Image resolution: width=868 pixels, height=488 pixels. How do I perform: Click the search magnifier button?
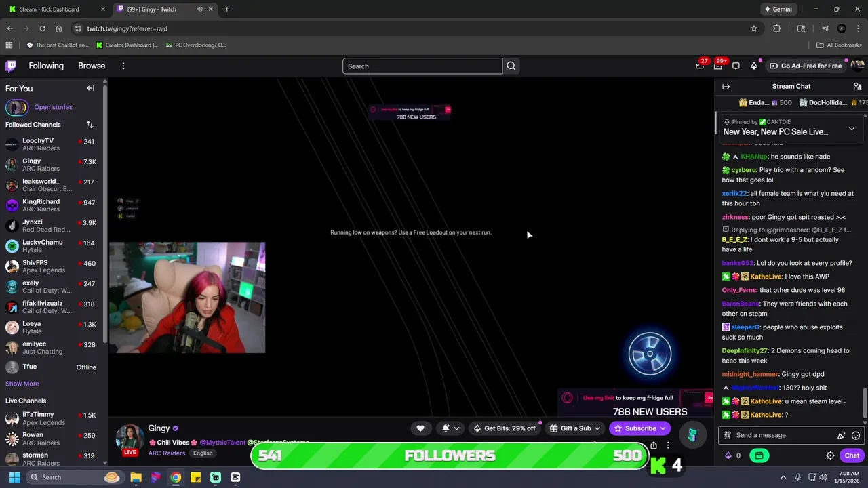(x=511, y=66)
